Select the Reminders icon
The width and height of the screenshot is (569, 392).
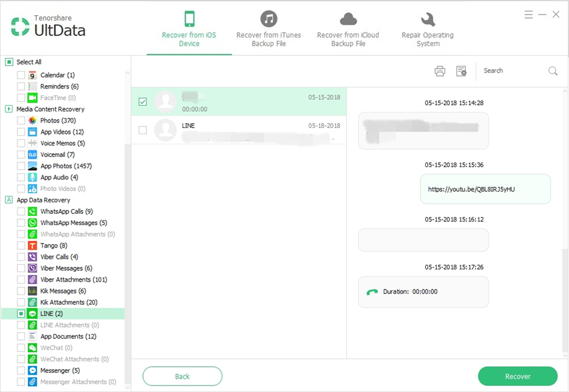coord(33,87)
